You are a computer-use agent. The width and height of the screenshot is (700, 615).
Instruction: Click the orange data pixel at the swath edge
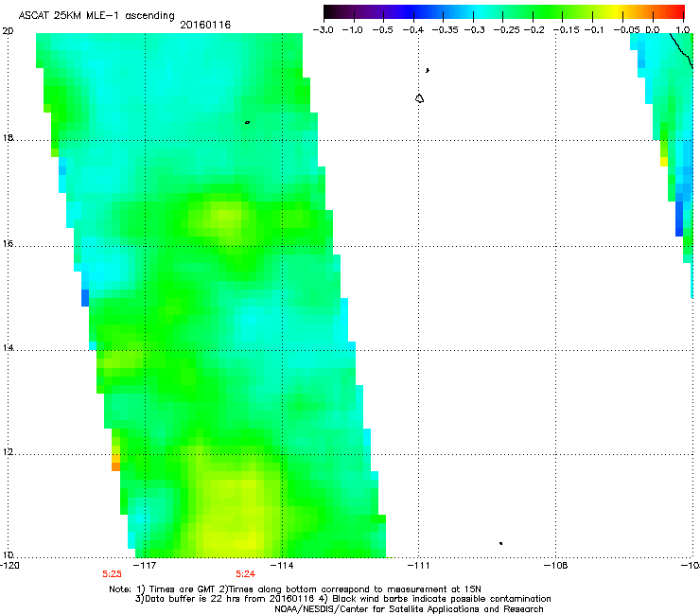[x=115, y=466]
